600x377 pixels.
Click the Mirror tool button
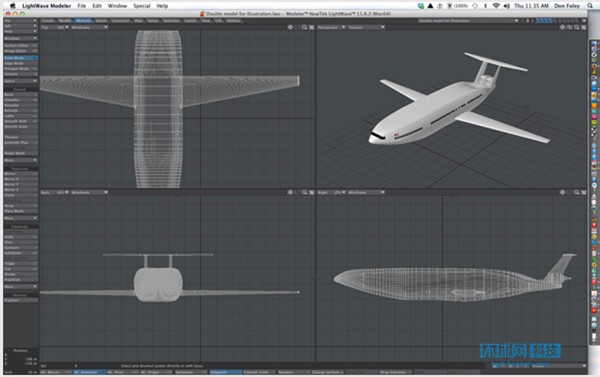pos(21,174)
